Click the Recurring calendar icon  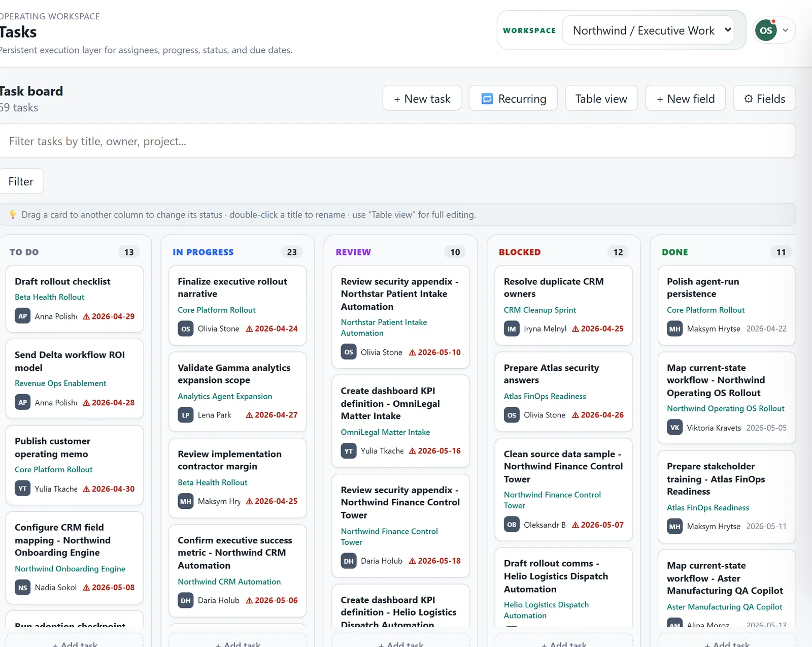click(x=487, y=99)
